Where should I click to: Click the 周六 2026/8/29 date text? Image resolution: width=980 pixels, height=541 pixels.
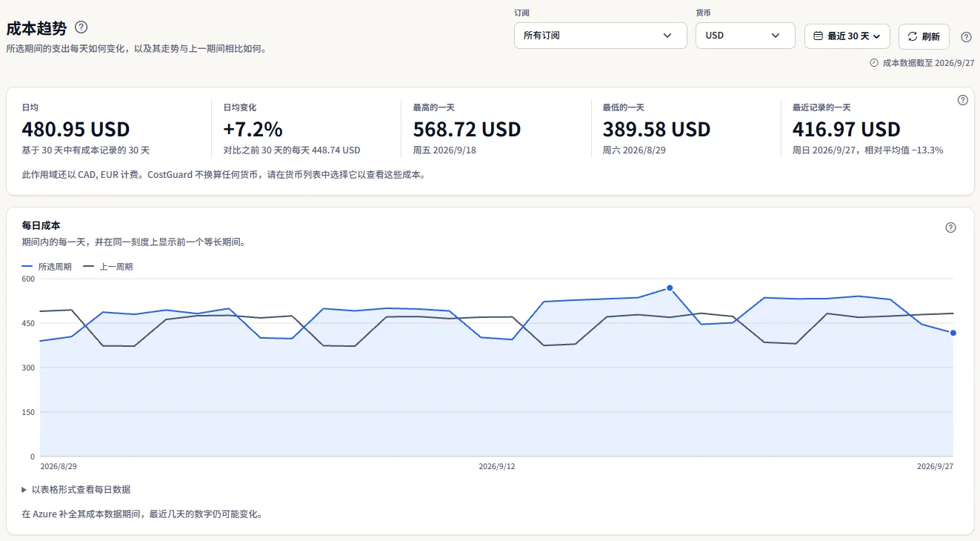(x=634, y=150)
